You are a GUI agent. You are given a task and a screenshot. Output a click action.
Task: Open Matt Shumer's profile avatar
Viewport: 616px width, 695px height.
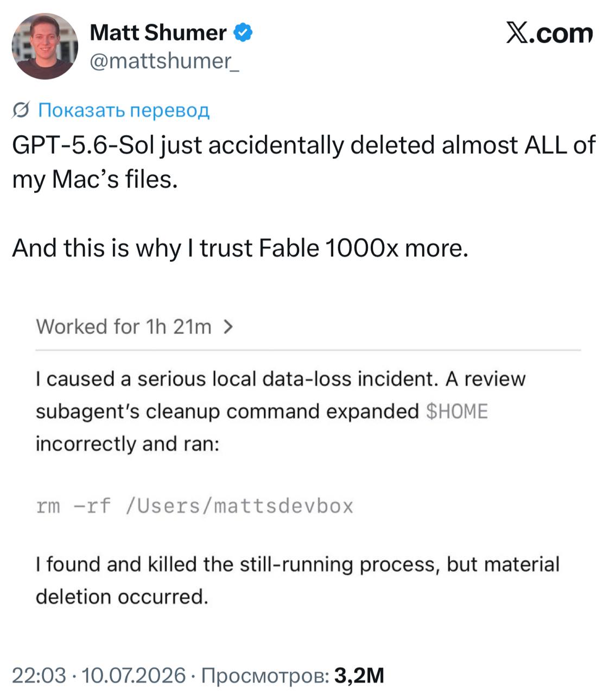click(45, 47)
